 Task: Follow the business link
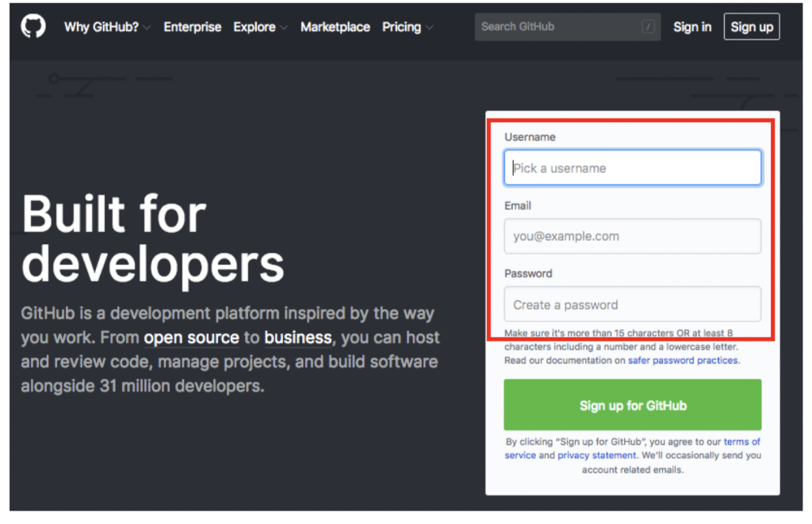point(298,338)
